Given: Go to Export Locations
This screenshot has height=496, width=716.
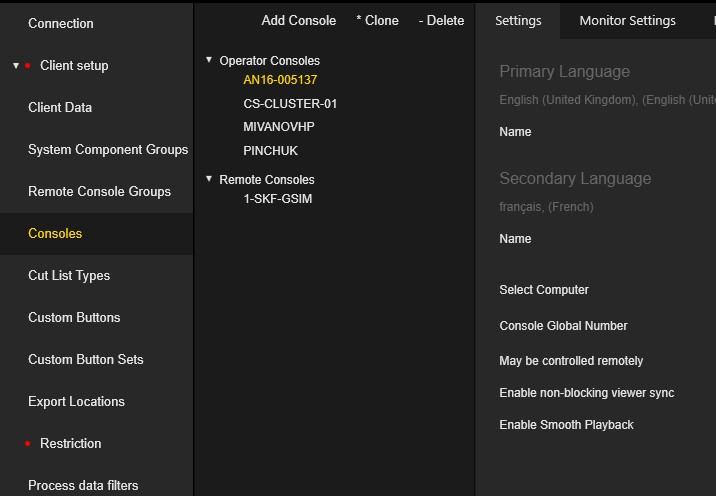Looking at the screenshot, I should [76, 402].
